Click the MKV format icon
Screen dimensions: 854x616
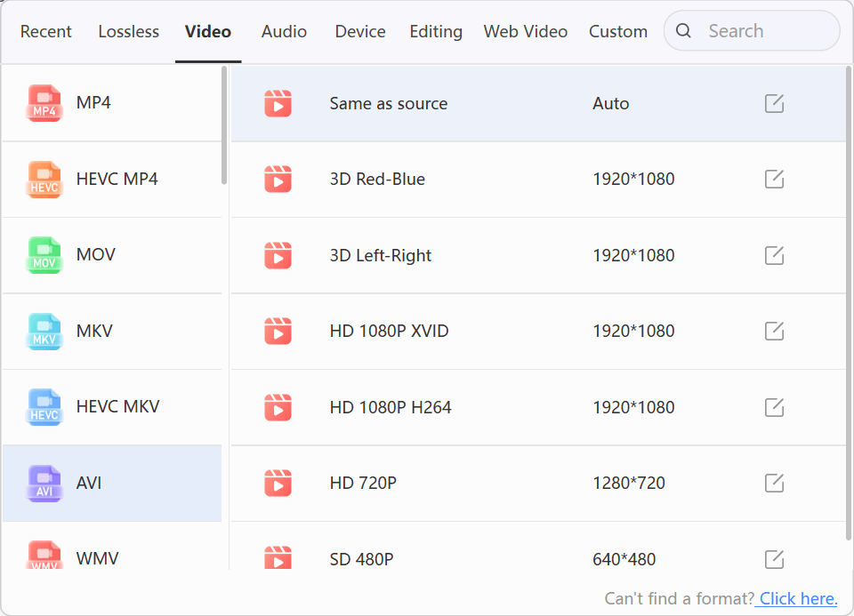44,331
